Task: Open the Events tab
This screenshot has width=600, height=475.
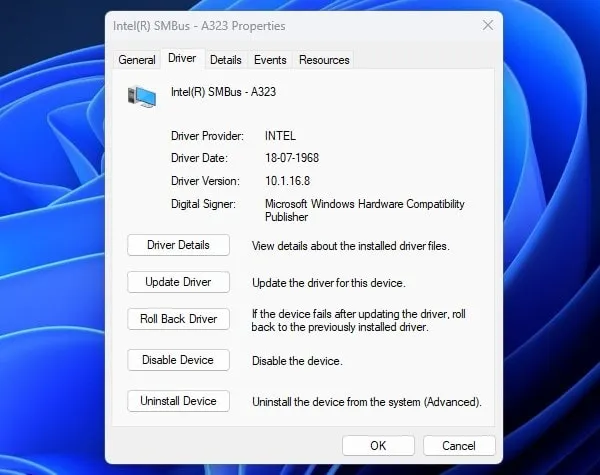Action: [270, 60]
